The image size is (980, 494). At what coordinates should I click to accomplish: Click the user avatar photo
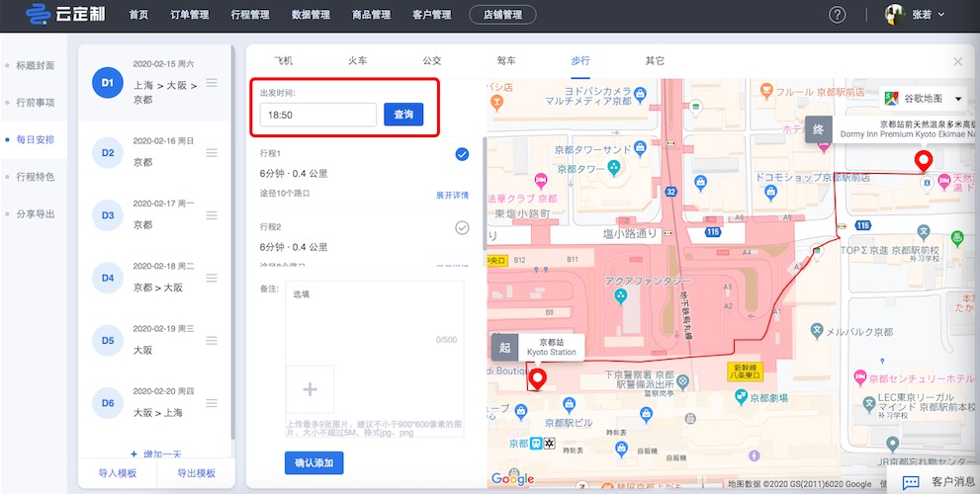[x=895, y=15]
